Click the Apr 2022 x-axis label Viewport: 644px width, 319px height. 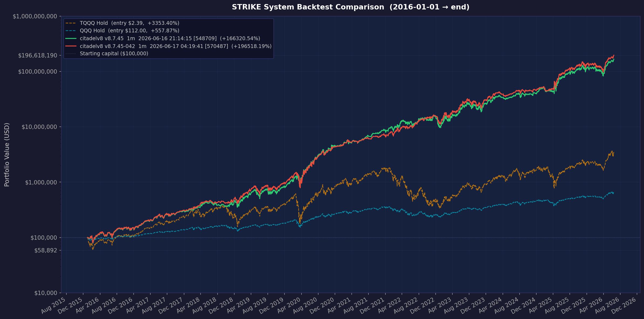pyautogui.click(x=389, y=305)
